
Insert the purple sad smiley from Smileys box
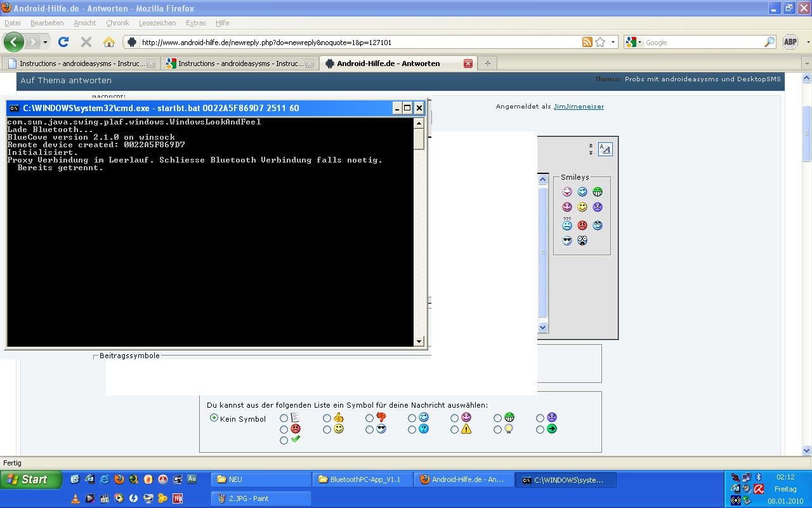click(x=598, y=207)
